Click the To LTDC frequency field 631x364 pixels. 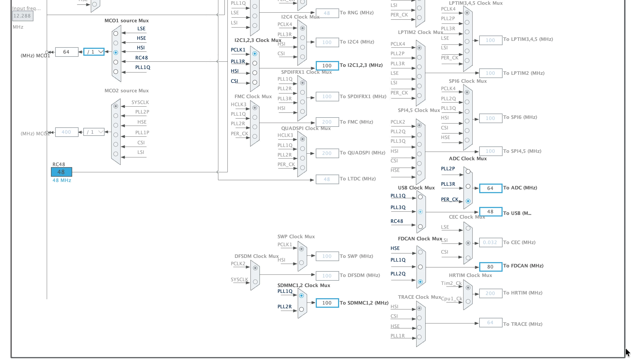(327, 179)
